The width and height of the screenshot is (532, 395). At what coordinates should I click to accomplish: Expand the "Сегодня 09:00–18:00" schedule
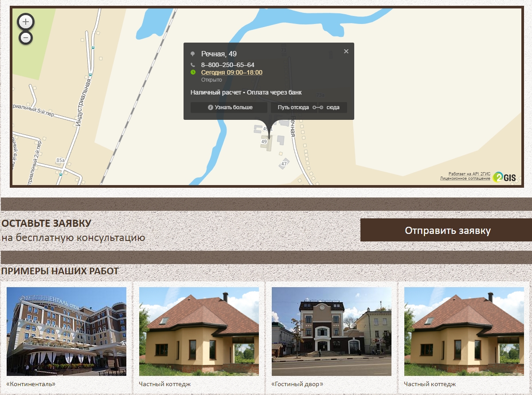click(x=231, y=72)
